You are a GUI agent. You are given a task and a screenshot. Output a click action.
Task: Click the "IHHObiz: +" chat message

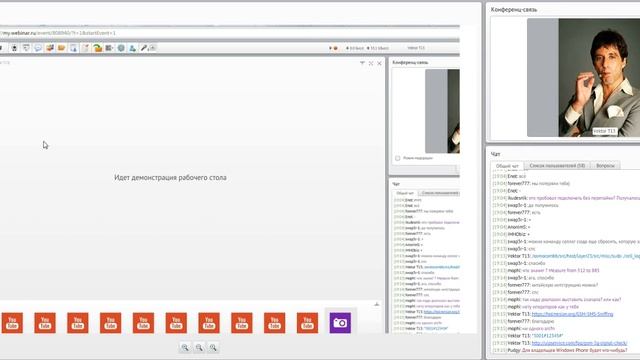click(511, 234)
